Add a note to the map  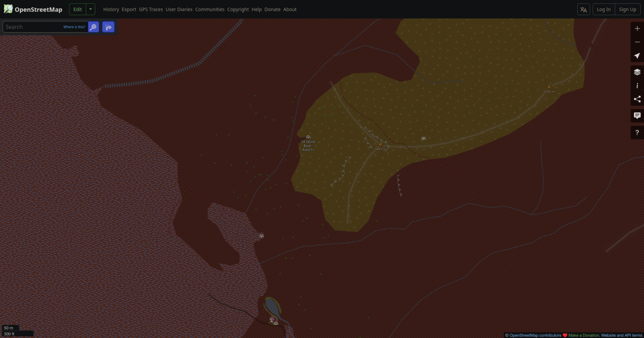click(x=637, y=116)
